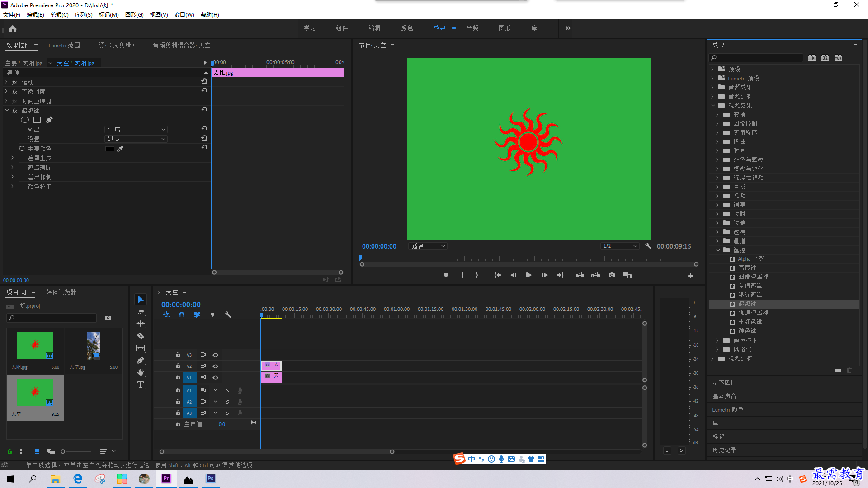868x488 pixels.
Task: Open the 基本声音 panel
Action: pos(724,396)
